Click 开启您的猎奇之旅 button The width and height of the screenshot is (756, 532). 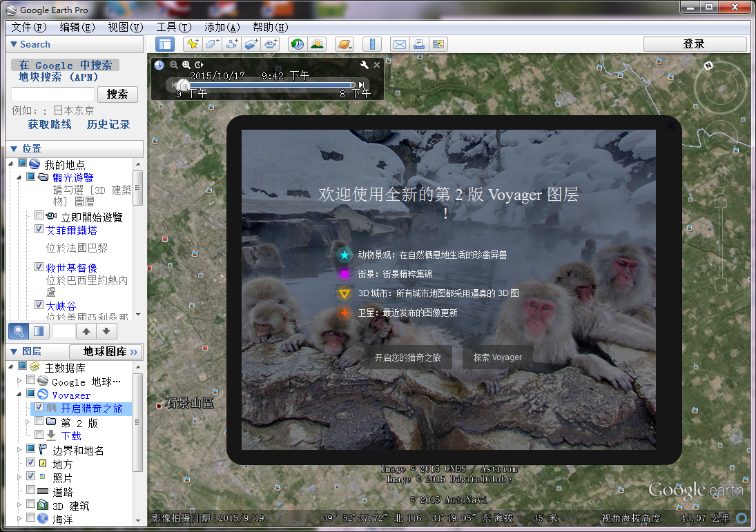[x=407, y=357]
